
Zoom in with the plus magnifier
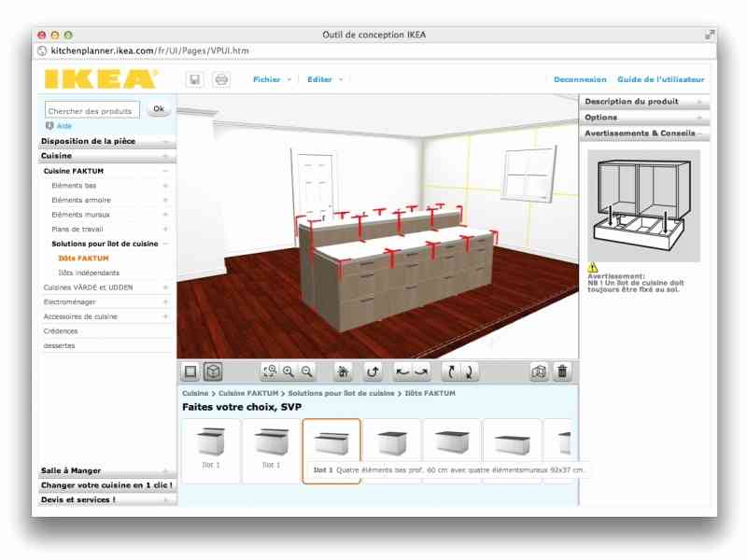pyautogui.click(x=289, y=371)
